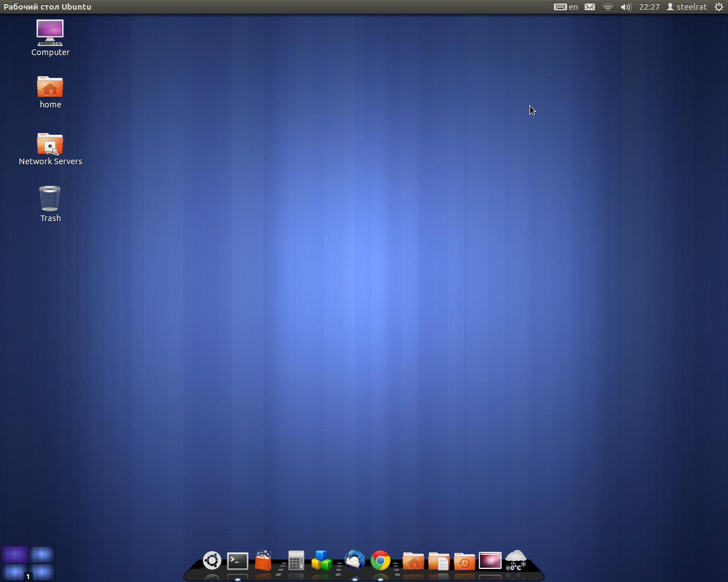
Task: Open the Ubuntu logo launcher in dock
Action: click(212, 560)
